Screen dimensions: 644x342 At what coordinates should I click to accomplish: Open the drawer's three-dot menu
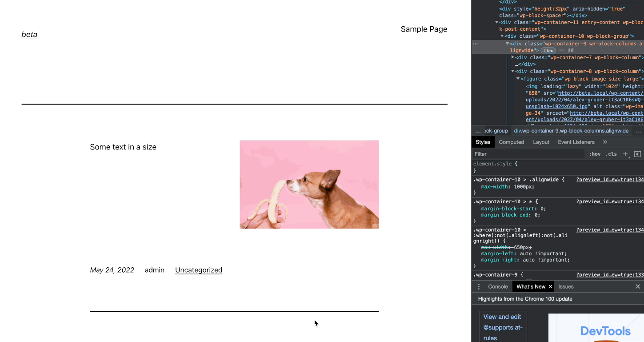click(479, 286)
